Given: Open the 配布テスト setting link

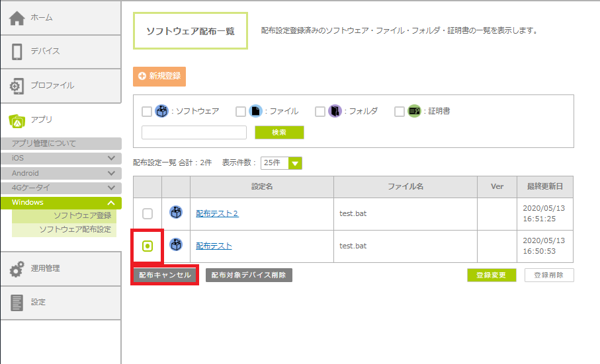Looking at the screenshot, I should point(214,246).
